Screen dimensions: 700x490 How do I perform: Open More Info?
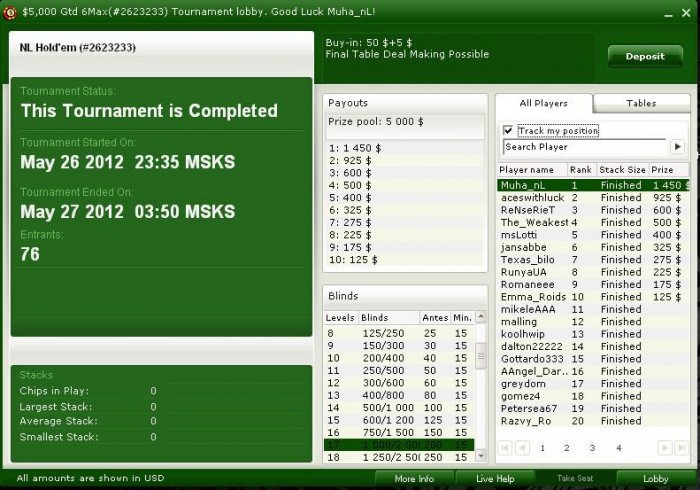pyautogui.click(x=414, y=479)
